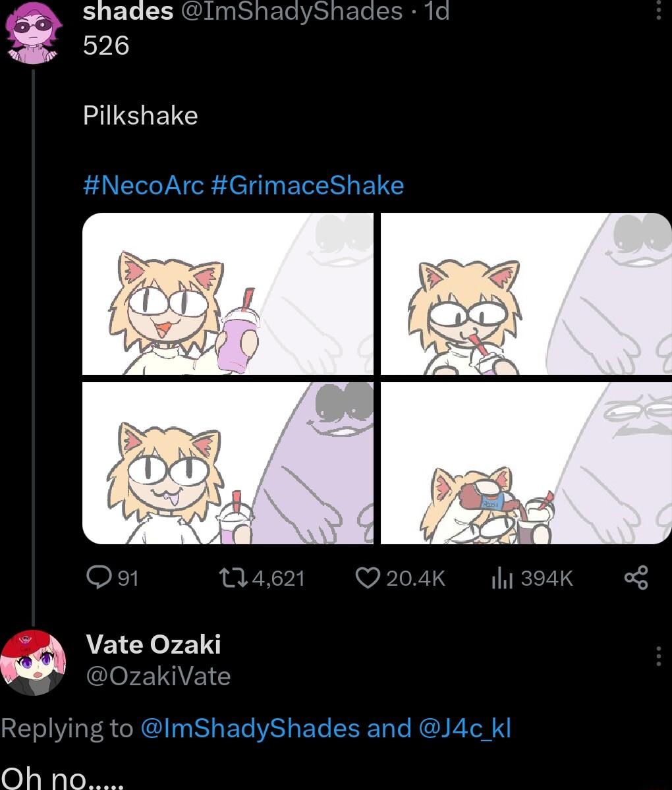Open Vate Ozaki's profile avatar
Image resolution: width=672 pixels, height=790 pixels.
coord(34,662)
